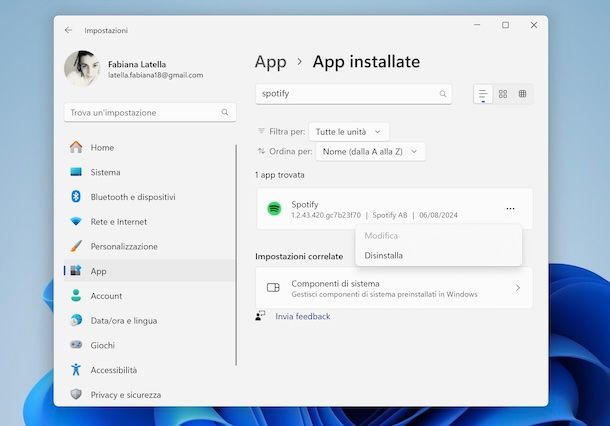Minimize the Impostazioni window

coord(477,25)
